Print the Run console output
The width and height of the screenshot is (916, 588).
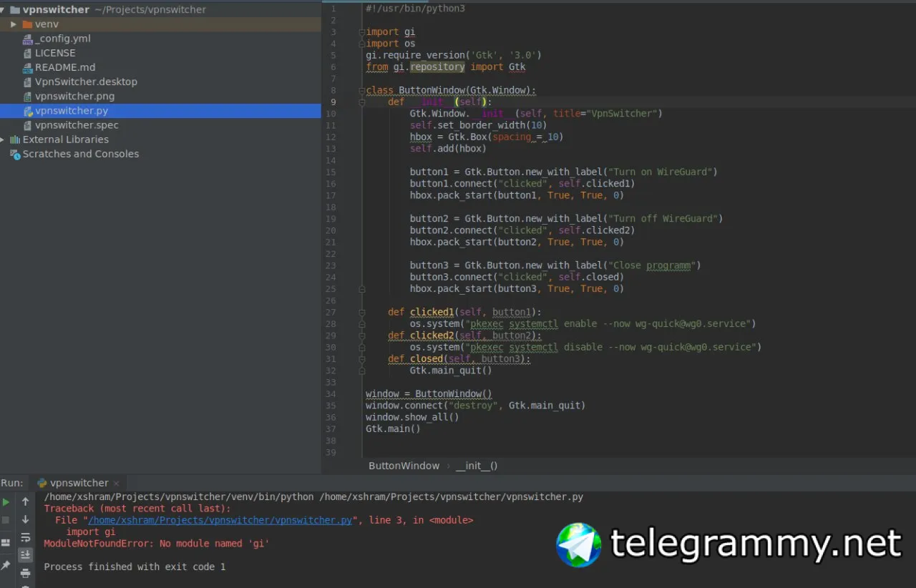coord(26,573)
